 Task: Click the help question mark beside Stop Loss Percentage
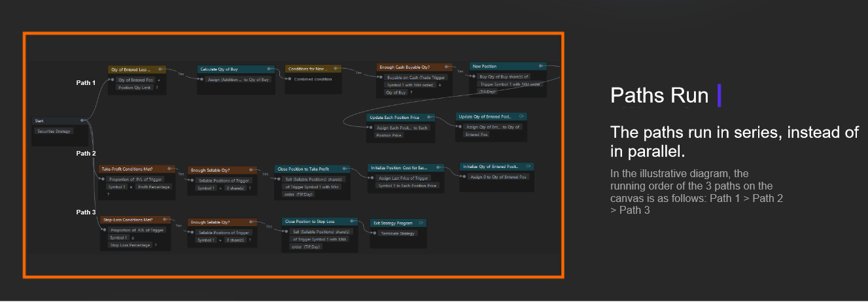tap(156, 245)
